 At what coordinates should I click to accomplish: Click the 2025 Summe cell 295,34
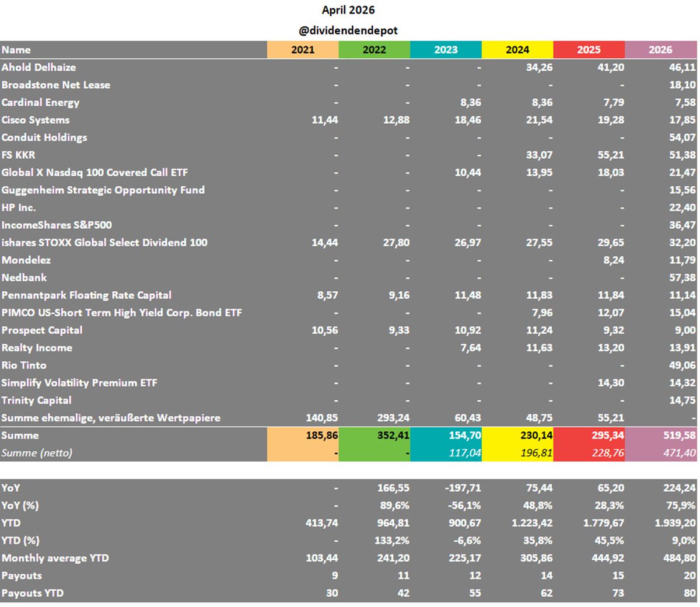coord(589,435)
